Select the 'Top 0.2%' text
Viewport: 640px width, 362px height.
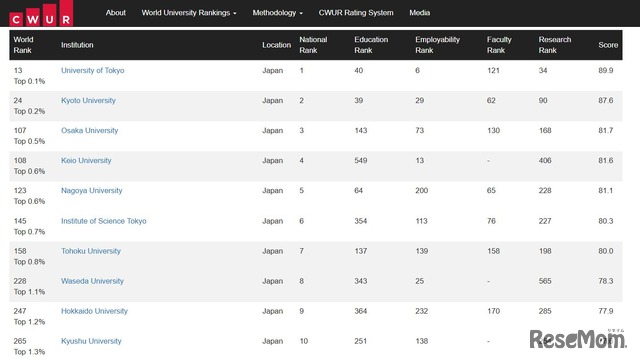click(x=29, y=111)
